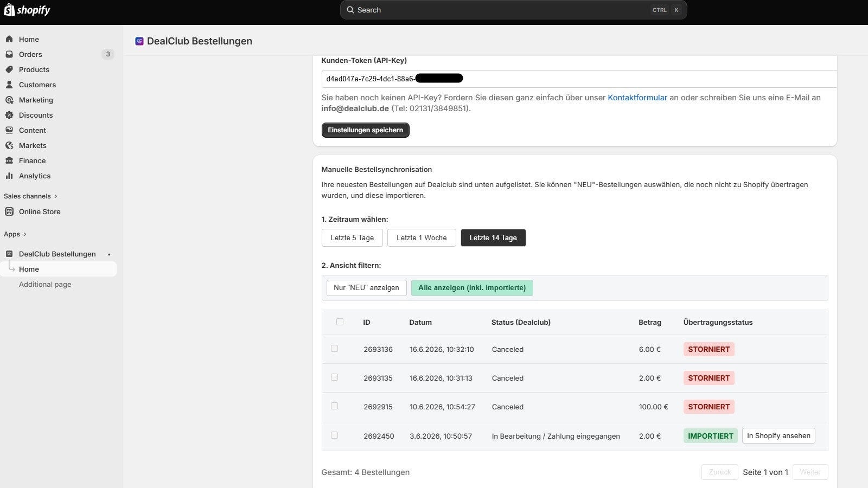The height and width of the screenshot is (488, 868).
Task: Click the Weiter pagination button
Action: (810, 472)
